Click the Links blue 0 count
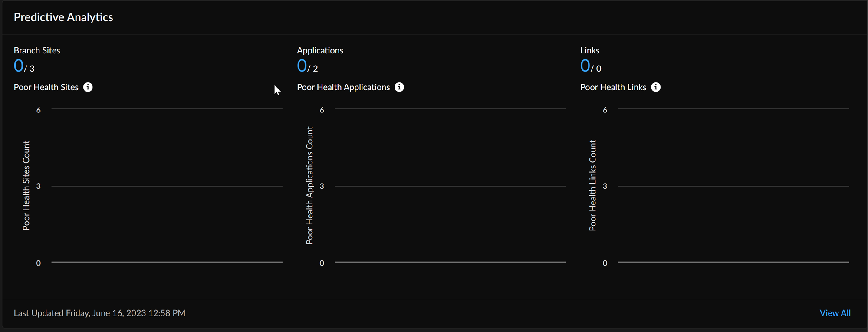868x332 pixels. [585, 66]
